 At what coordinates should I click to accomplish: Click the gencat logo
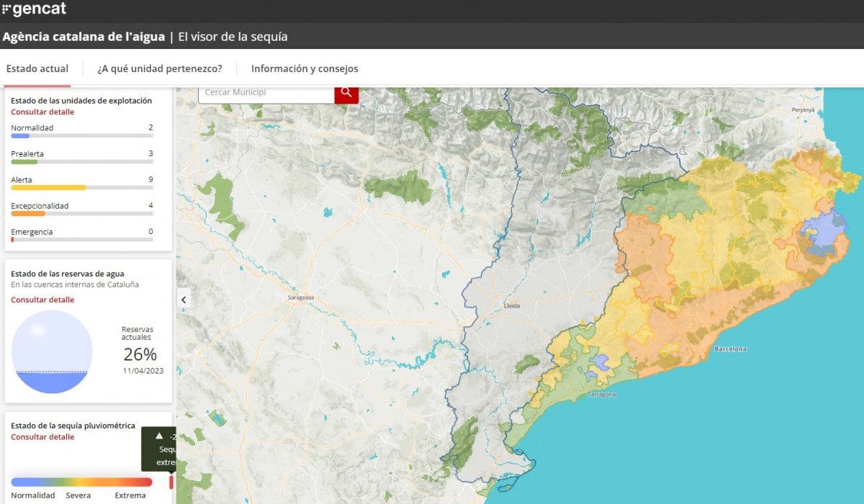tap(34, 9)
